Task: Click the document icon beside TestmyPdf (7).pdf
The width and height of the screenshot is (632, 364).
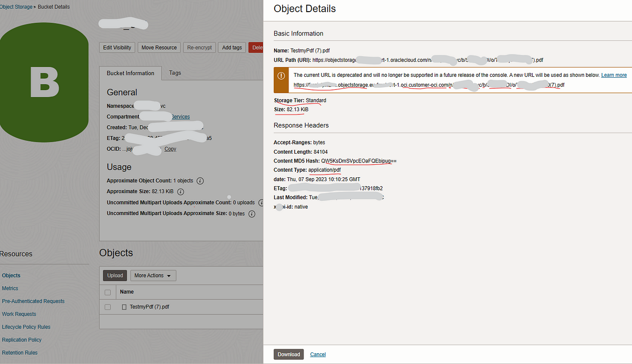Action: (123, 306)
